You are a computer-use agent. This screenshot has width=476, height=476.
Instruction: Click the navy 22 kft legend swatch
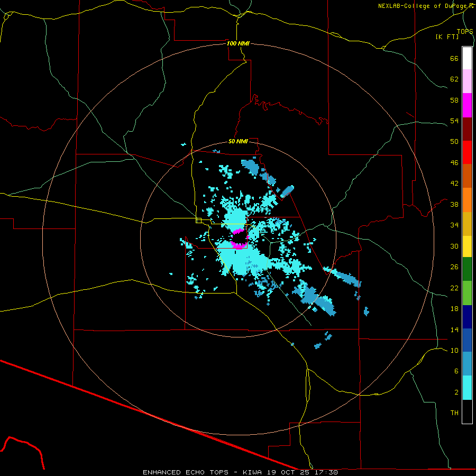click(467, 317)
